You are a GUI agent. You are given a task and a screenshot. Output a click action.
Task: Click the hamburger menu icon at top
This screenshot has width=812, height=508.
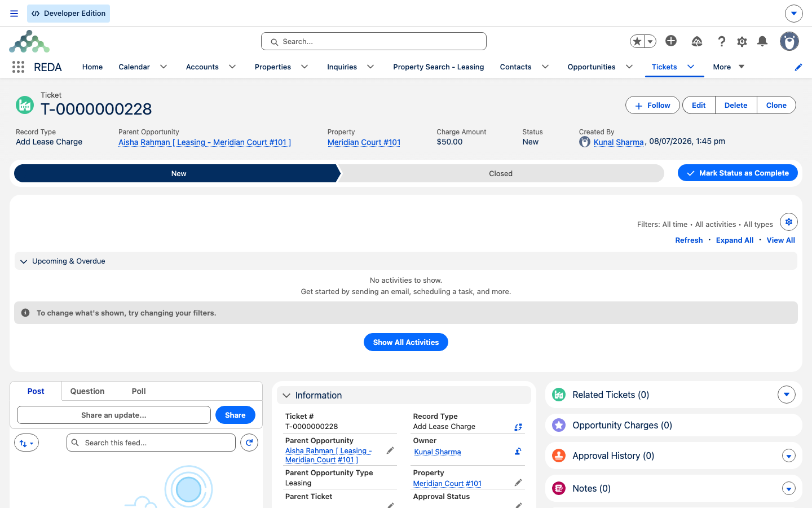(x=14, y=14)
